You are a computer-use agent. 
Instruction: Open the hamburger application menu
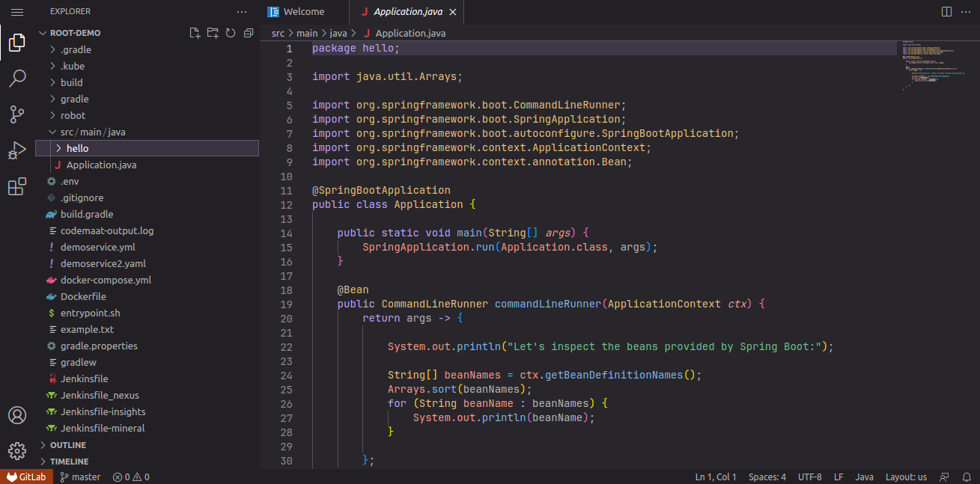click(17, 12)
